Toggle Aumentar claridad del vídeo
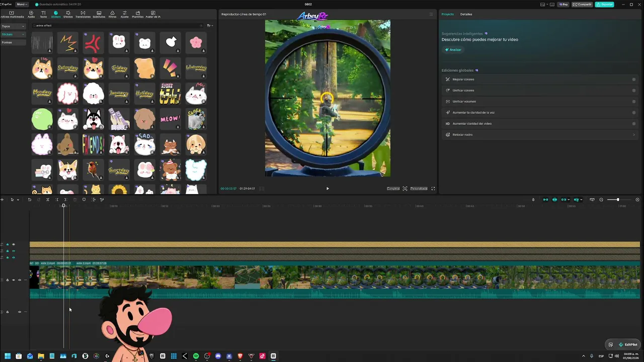Screen dimensions: 644x362 pos(634,124)
